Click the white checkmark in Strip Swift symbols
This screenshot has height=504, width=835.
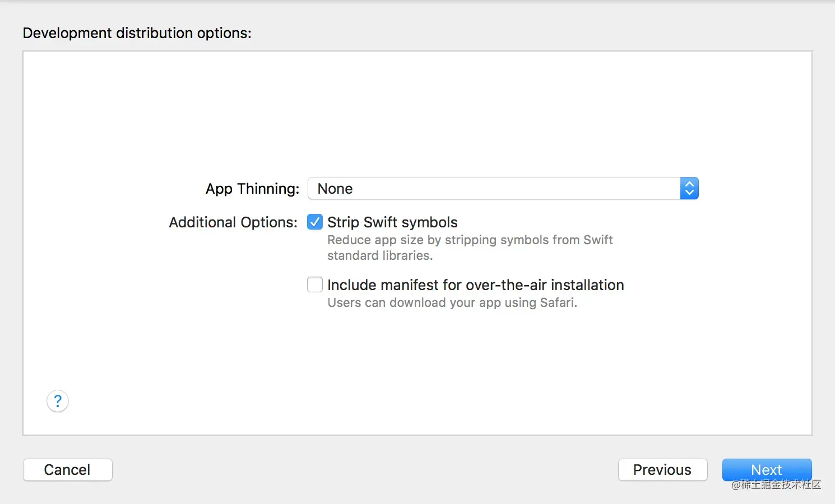tap(315, 222)
